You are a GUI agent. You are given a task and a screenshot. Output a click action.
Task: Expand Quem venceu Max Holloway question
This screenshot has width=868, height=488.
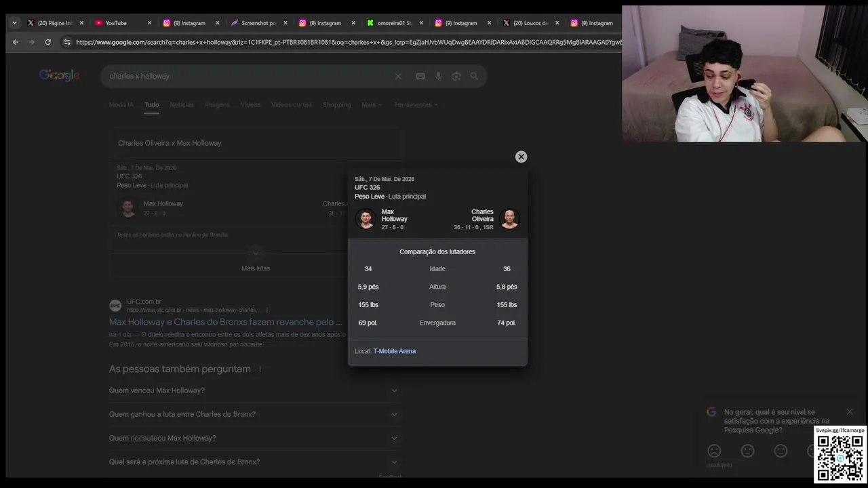[254, 390]
